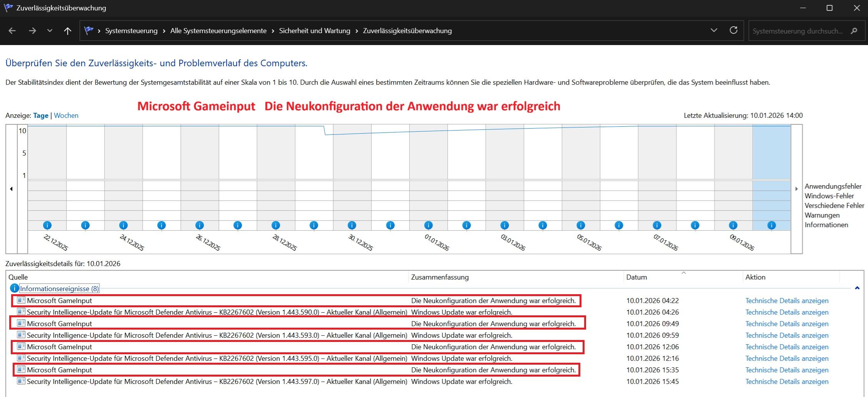
Task: Expand the chevron after Alle Systemsteuerungselemente breadcrumb
Action: [273, 31]
